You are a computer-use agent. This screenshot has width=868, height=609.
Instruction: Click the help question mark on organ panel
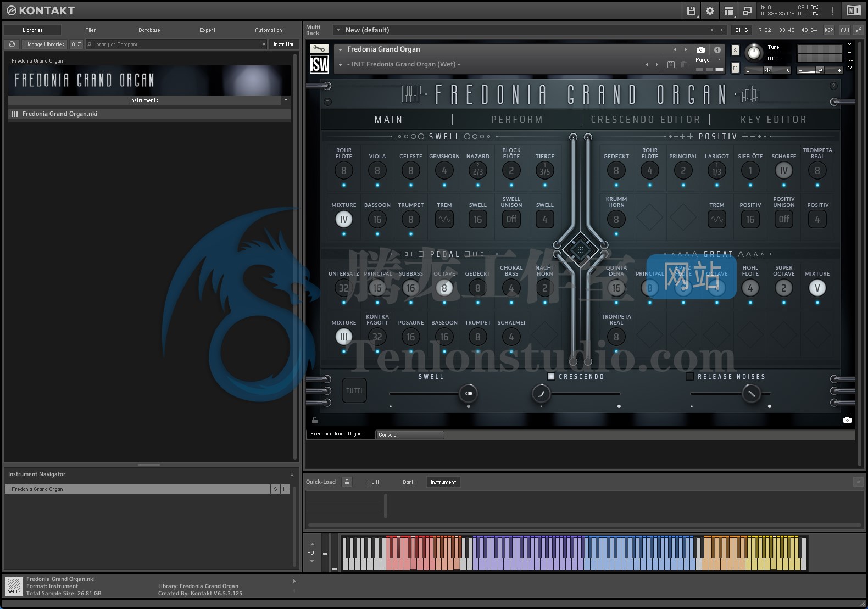pyautogui.click(x=833, y=86)
